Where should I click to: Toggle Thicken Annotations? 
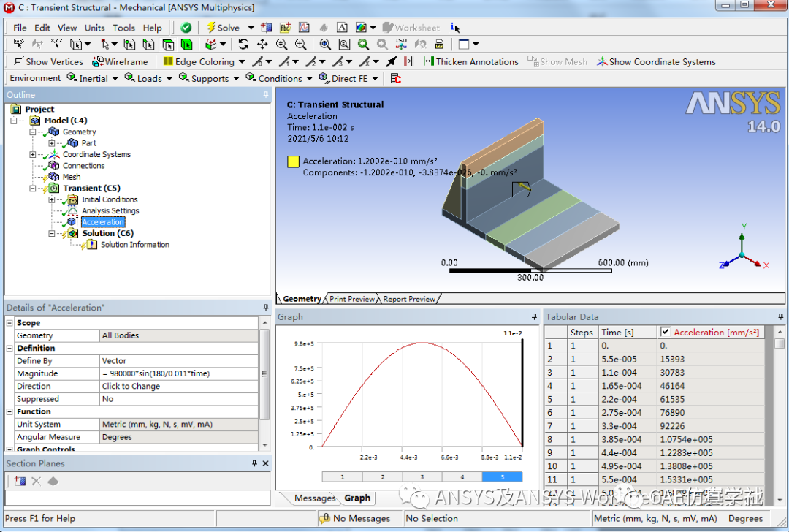[x=470, y=61]
